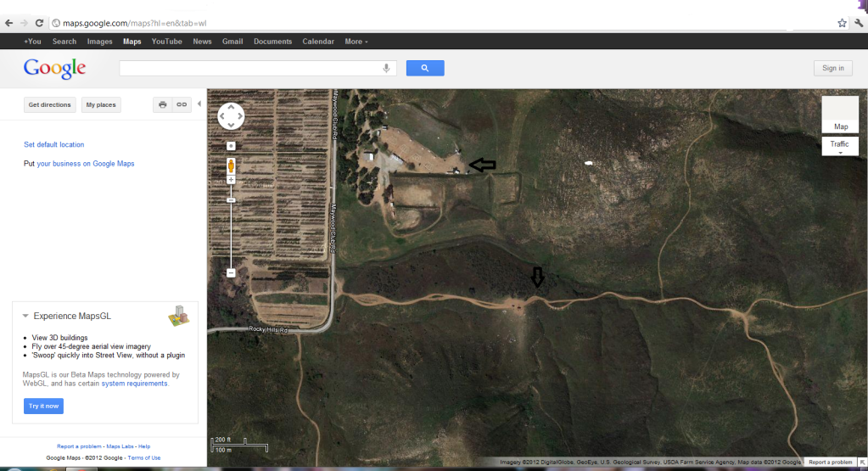Screen dimensions: 868x471
Task: Toggle the Traffic layer on the map
Action: click(x=840, y=145)
